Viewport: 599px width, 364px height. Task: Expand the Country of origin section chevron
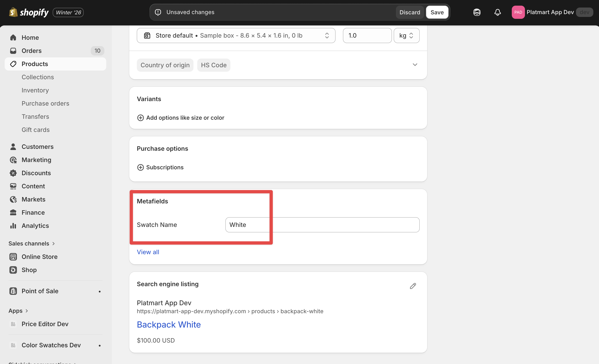point(415,65)
